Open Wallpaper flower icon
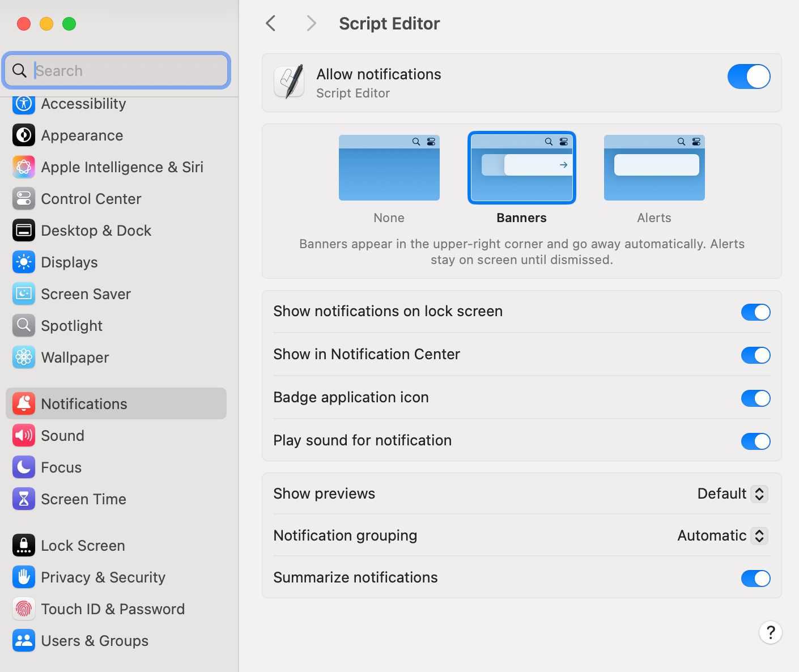Screen dimensions: 799x672 tap(24, 358)
